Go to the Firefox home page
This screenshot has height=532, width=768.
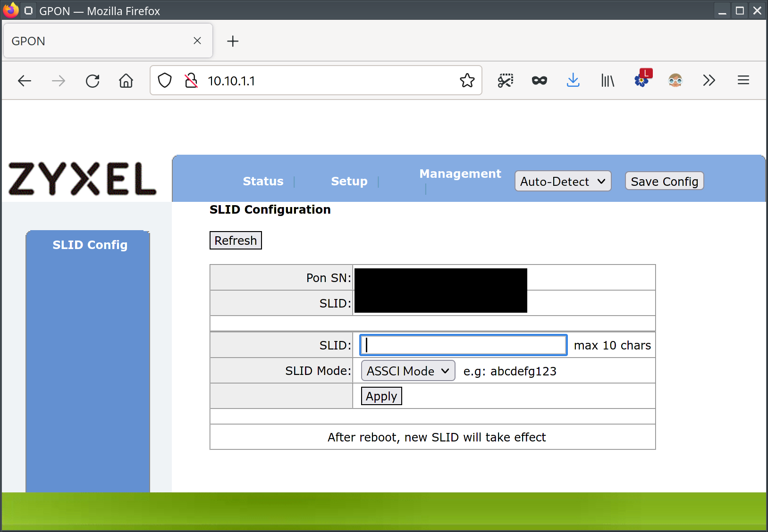pyautogui.click(x=126, y=81)
